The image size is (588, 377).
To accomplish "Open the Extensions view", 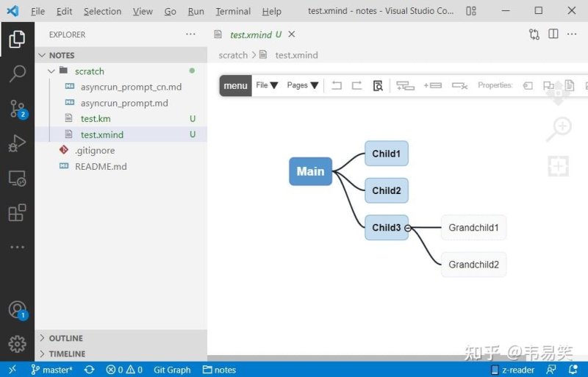I will click(x=17, y=212).
